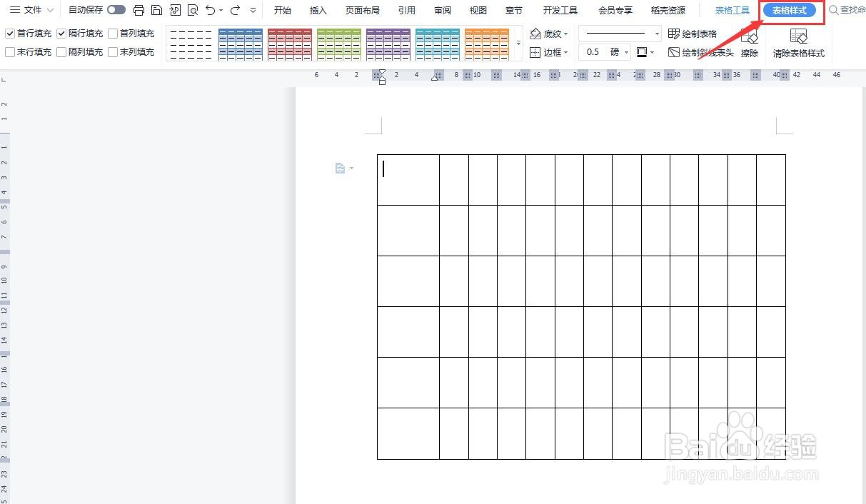Click the 查找命令 search icon
The width and height of the screenshot is (866, 504).
pyautogui.click(x=833, y=10)
